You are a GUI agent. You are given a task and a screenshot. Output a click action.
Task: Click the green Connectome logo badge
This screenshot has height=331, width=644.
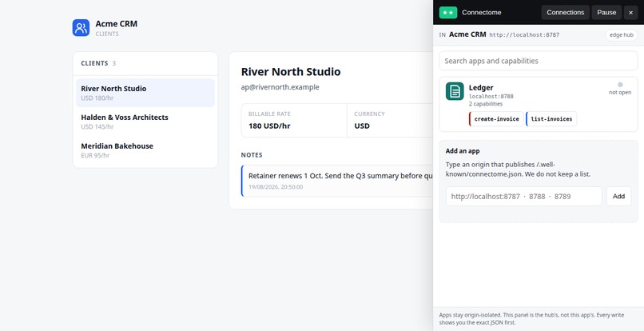point(448,12)
